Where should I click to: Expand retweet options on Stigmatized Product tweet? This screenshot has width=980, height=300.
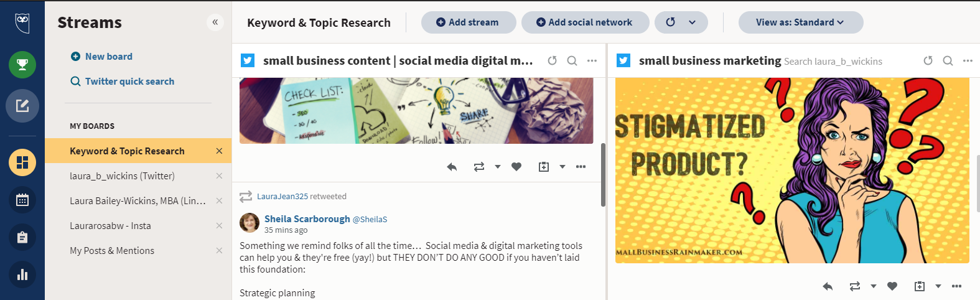(x=873, y=286)
